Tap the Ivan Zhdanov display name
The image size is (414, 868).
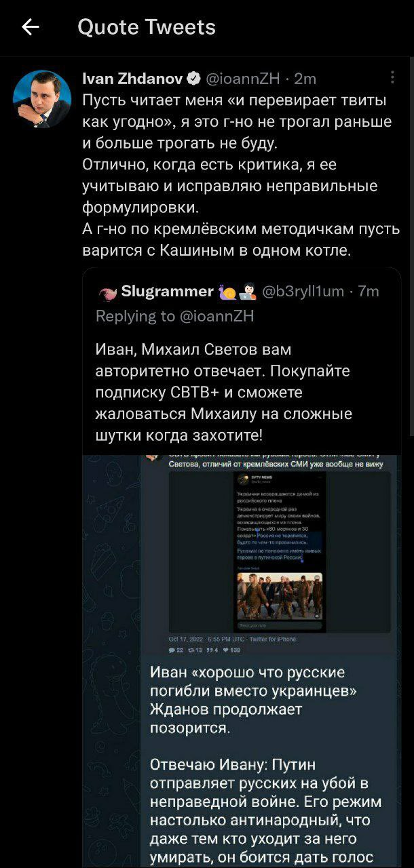tap(132, 79)
